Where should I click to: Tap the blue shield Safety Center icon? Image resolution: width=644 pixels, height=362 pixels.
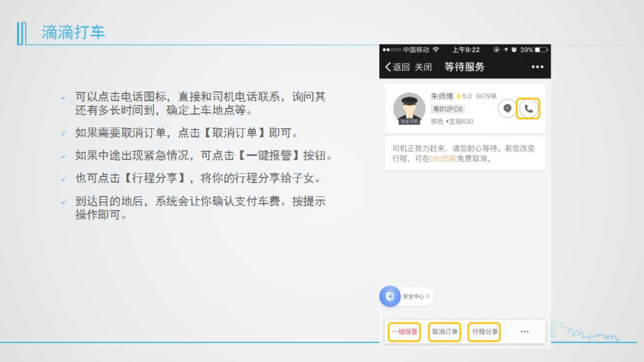(x=390, y=296)
